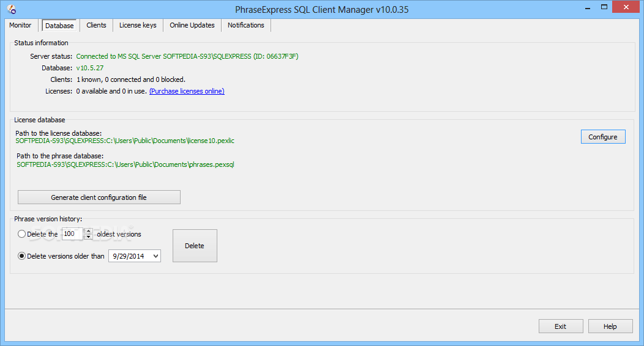Click the license database path text
The width and height of the screenshot is (644, 346).
(x=125, y=141)
